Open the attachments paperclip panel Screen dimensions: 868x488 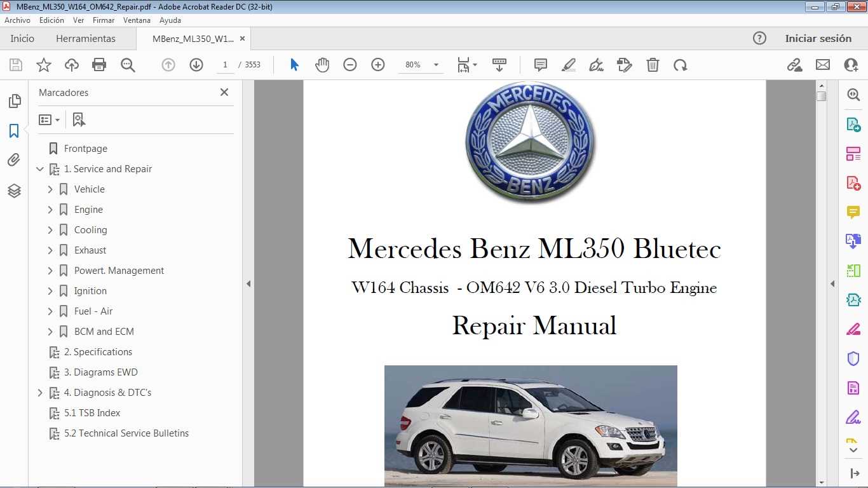[x=14, y=160]
